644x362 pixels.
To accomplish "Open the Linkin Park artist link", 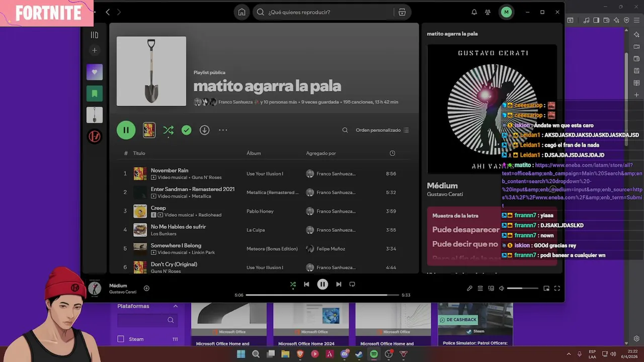I will [x=203, y=252].
